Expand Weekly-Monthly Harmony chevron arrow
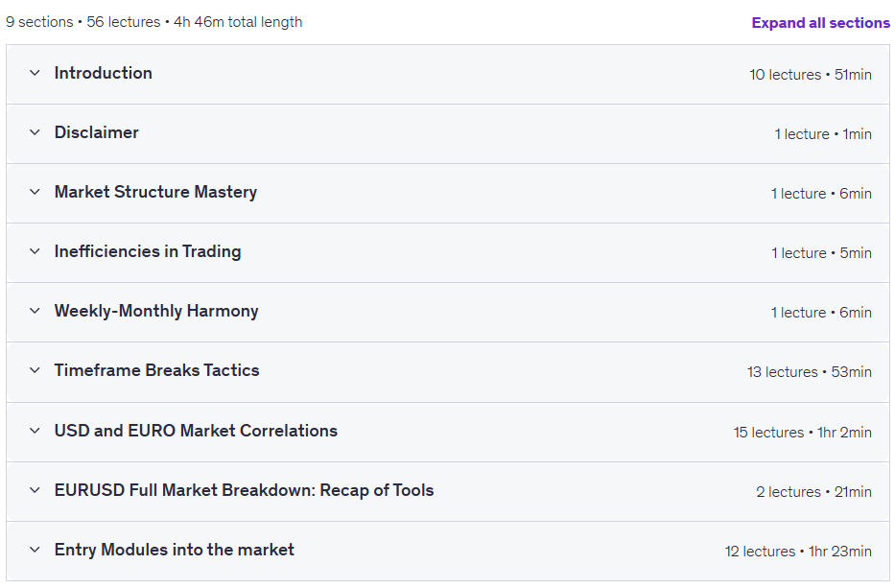 pyautogui.click(x=35, y=311)
